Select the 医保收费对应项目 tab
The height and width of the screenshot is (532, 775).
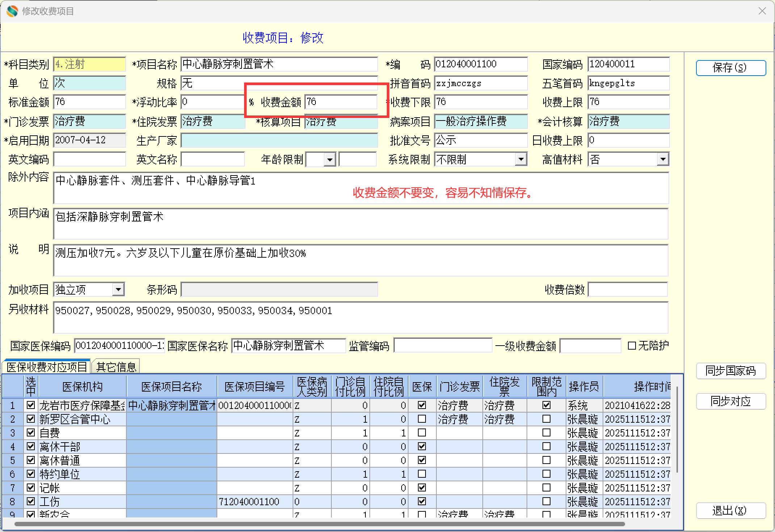coord(46,367)
